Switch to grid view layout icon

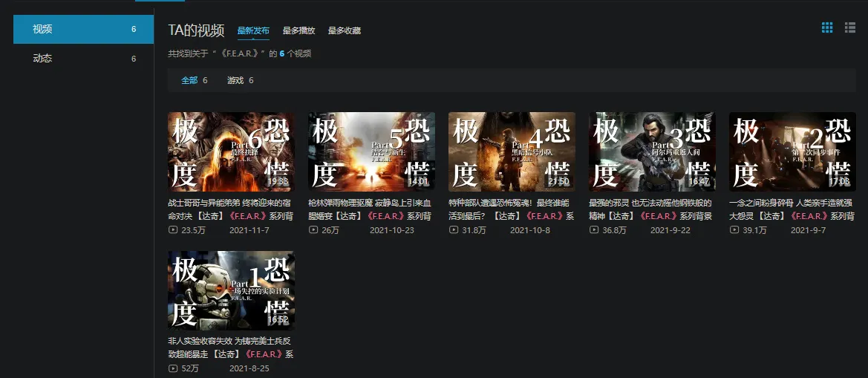click(827, 27)
